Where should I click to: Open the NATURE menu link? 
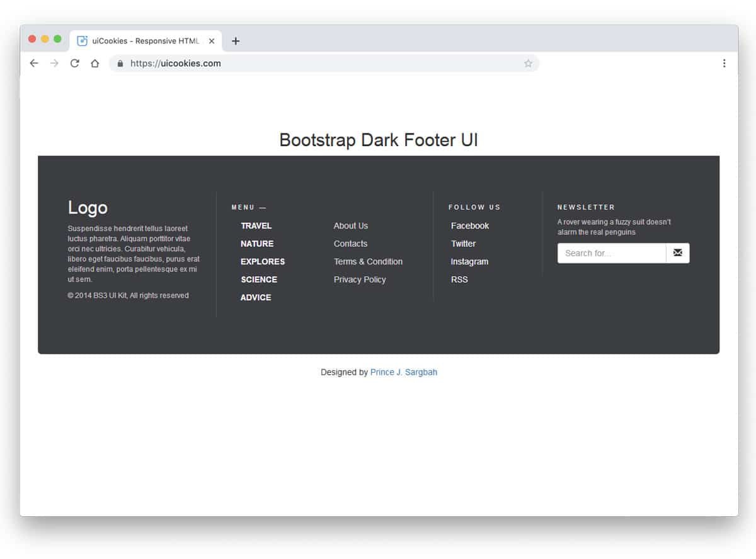(x=257, y=244)
